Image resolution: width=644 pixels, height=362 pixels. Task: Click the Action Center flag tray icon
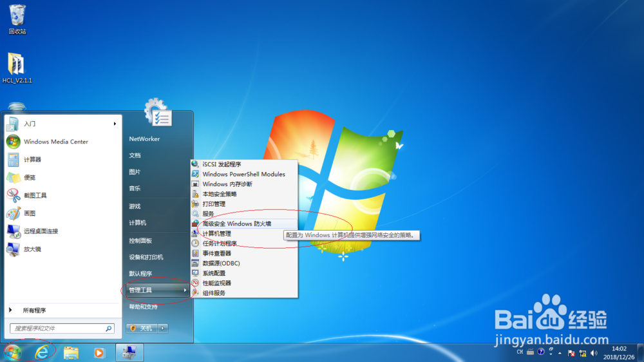point(571,353)
